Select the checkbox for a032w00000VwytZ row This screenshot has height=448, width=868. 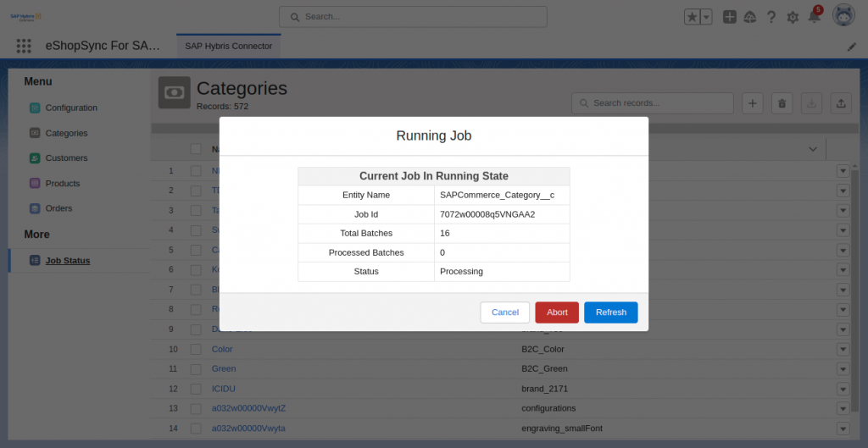click(x=196, y=409)
